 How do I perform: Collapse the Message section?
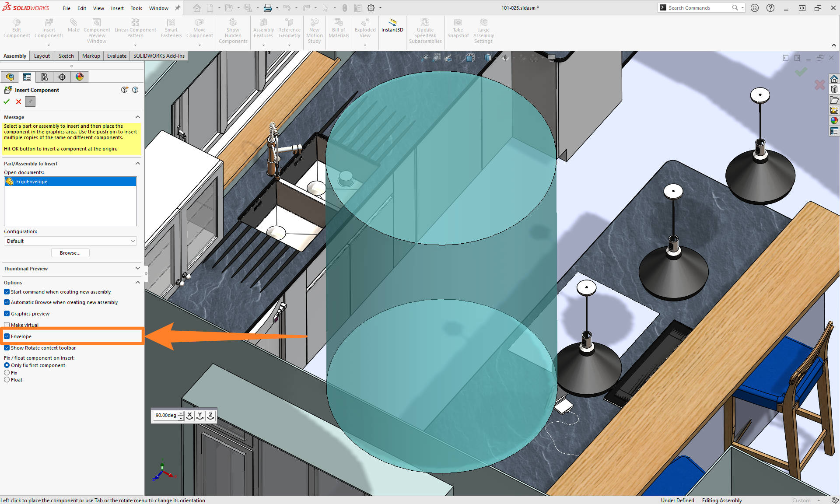point(137,117)
